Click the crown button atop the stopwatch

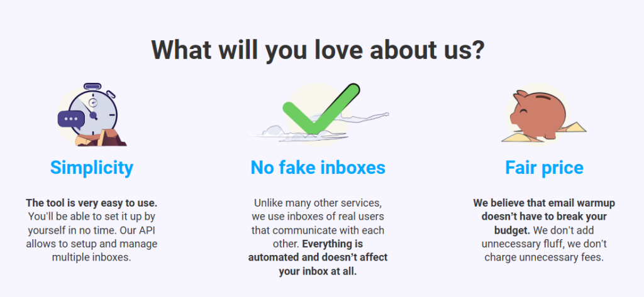pos(92,85)
